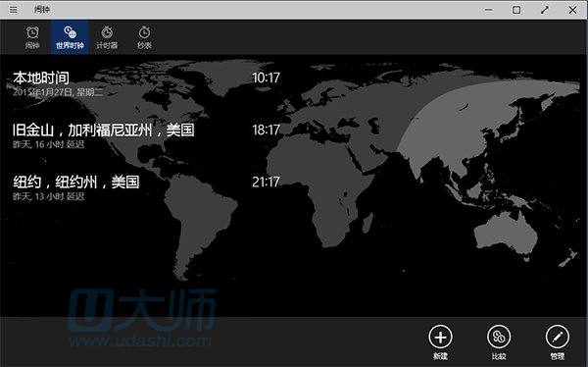Click the 闹钟 window title text
The width and height of the screenshot is (588, 367).
(x=41, y=10)
